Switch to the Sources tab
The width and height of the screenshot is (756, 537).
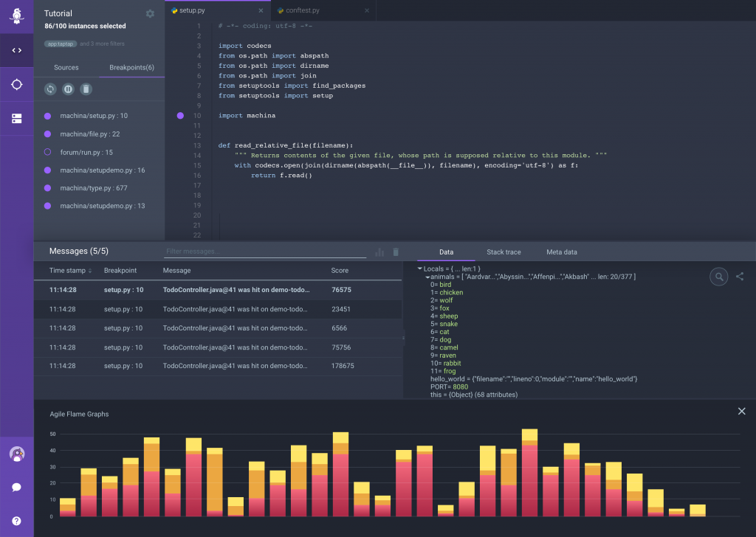pyautogui.click(x=66, y=68)
